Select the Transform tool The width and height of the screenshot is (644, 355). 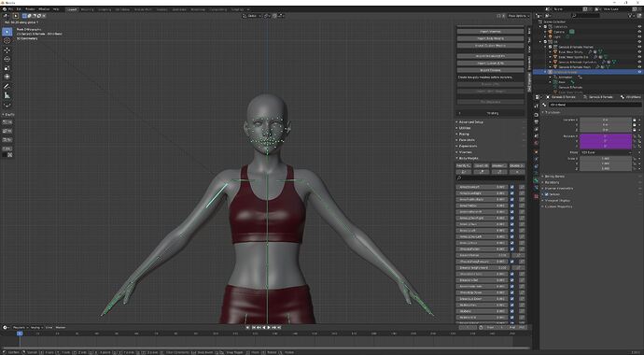(x=7, y=77)
